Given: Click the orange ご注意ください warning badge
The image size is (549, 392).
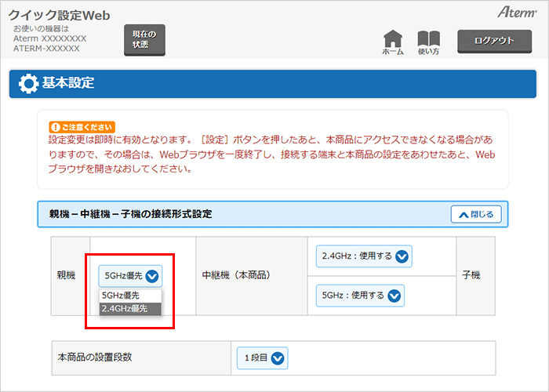Looking at the screenshot, I should [x=82, y=126].
